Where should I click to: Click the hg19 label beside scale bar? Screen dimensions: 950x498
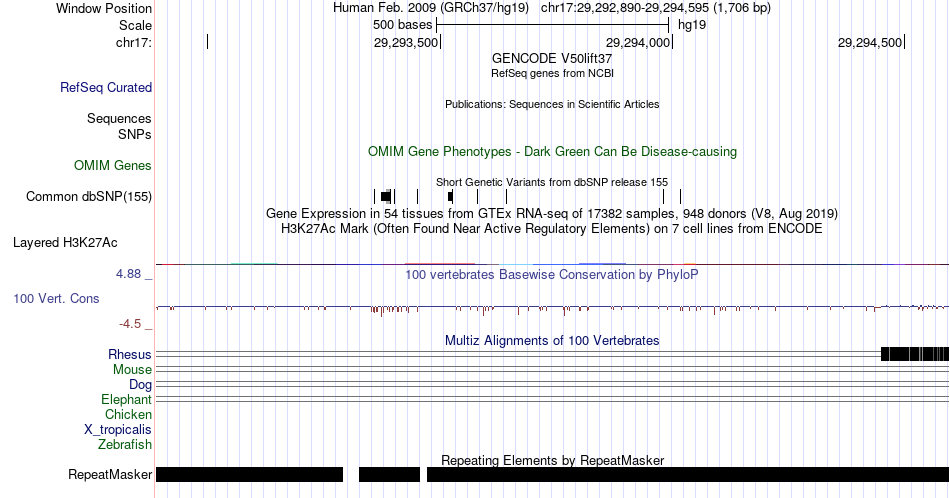coord(692,25)
